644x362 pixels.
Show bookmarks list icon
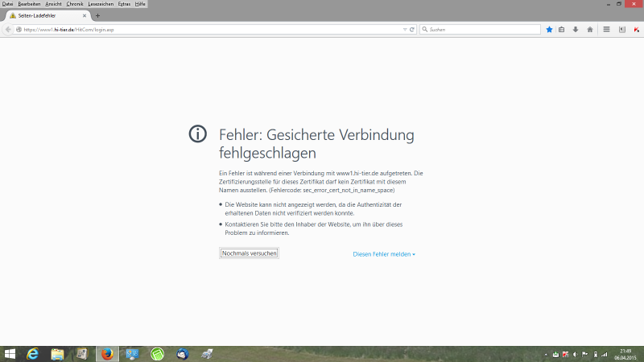pos(561,30)
